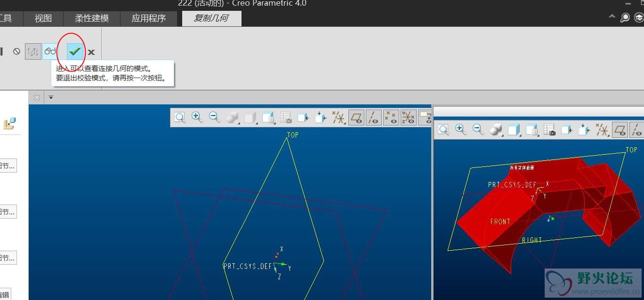Click standard orientation icon in right window toolbar

[x=584, y=130]
